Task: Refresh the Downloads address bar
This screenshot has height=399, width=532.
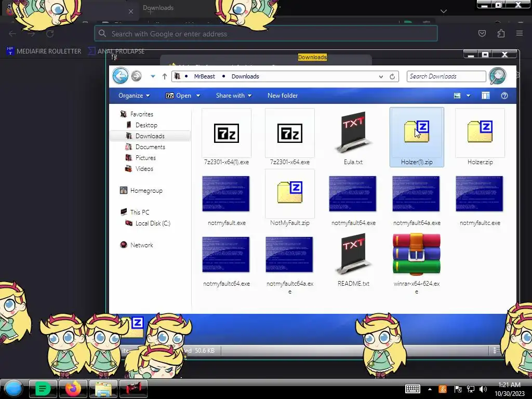Action: 392,76
